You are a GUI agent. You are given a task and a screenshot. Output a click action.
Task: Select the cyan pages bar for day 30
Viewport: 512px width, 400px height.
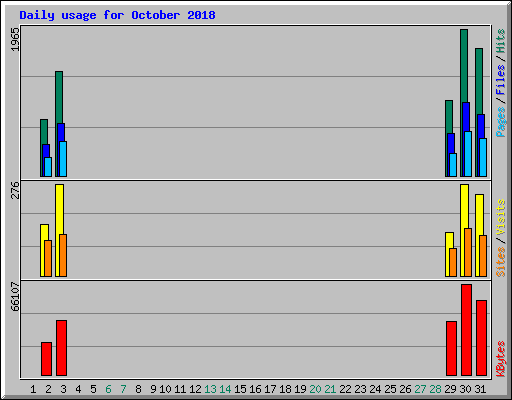tap(468, 154)
